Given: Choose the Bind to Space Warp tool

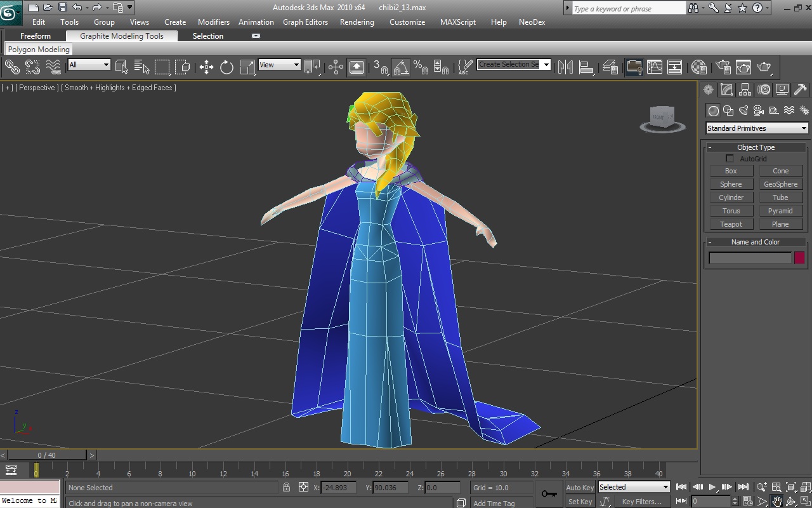Looking at the screenshot, I should coord(53,67).
